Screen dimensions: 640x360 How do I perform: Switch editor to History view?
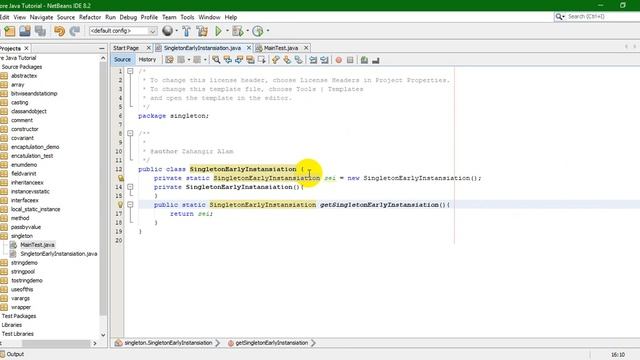pos(147,60)
